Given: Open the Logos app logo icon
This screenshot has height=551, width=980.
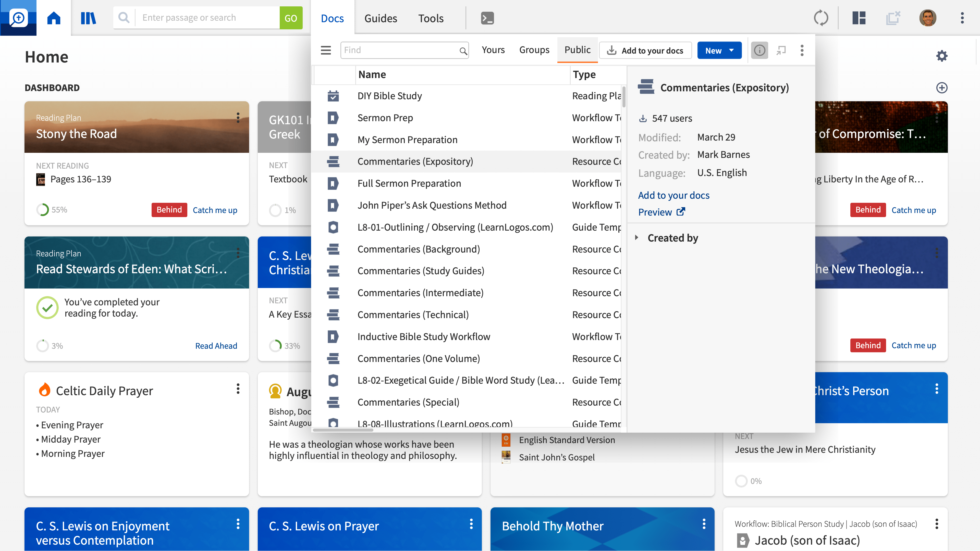Looking at the screenshot, I should pyautogui.click(x=18, y=18).
